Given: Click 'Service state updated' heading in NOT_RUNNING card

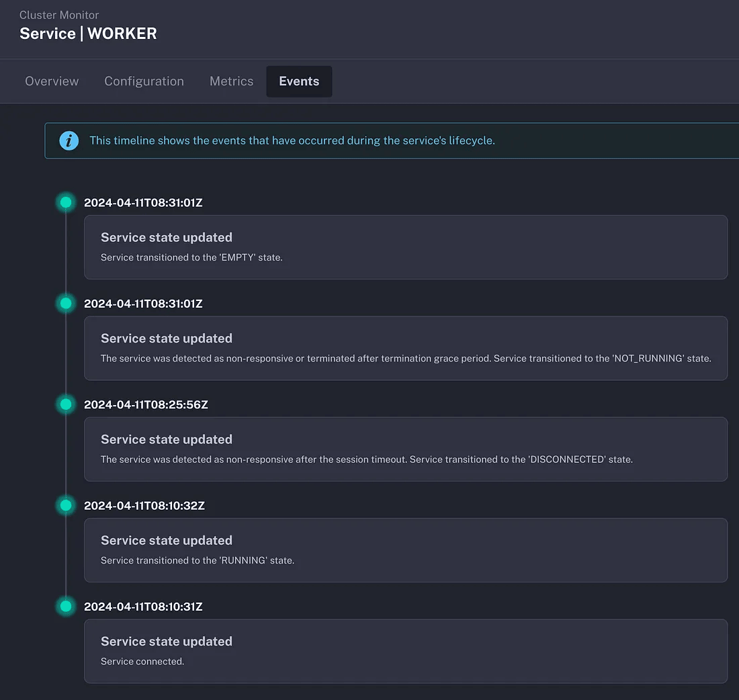Looking at the screenshot, I should [167, 338].
